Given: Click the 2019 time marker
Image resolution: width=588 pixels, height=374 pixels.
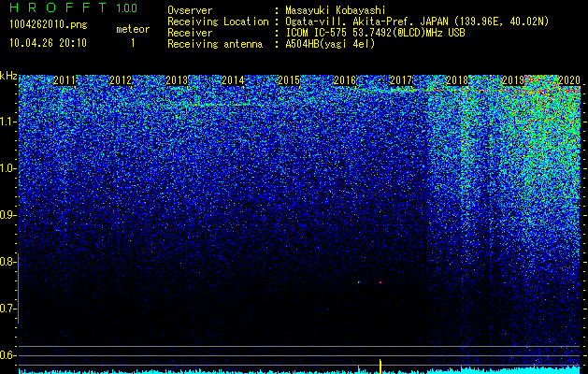Looking at the screenshot, I should pyautogui.click(x=513, y=80).
